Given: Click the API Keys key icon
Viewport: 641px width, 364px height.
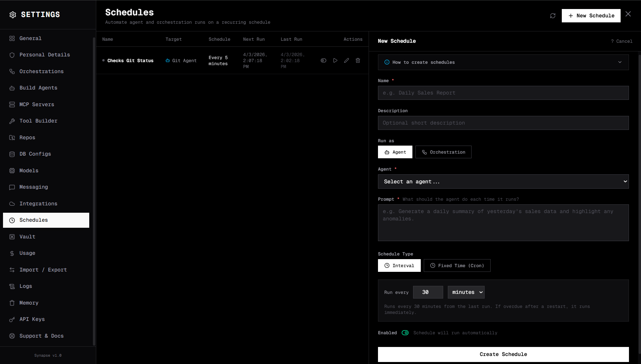Looking at the screenshot, I should tap(12, 320).
